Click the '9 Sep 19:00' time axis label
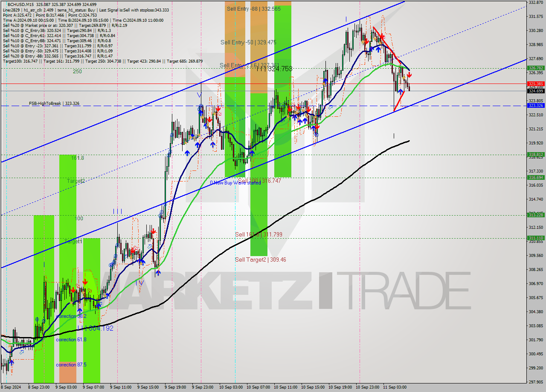The height and width of the screenshot is (392, 546). point(175,387)
